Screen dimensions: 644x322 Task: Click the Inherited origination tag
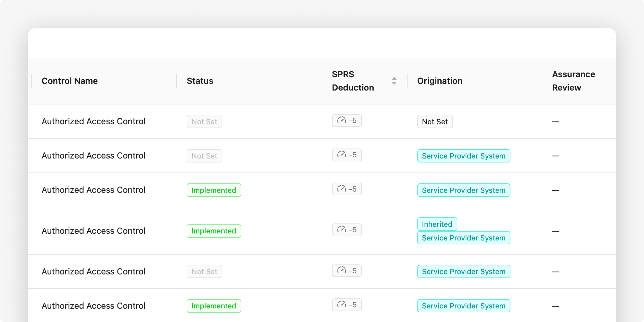point(437,224)
